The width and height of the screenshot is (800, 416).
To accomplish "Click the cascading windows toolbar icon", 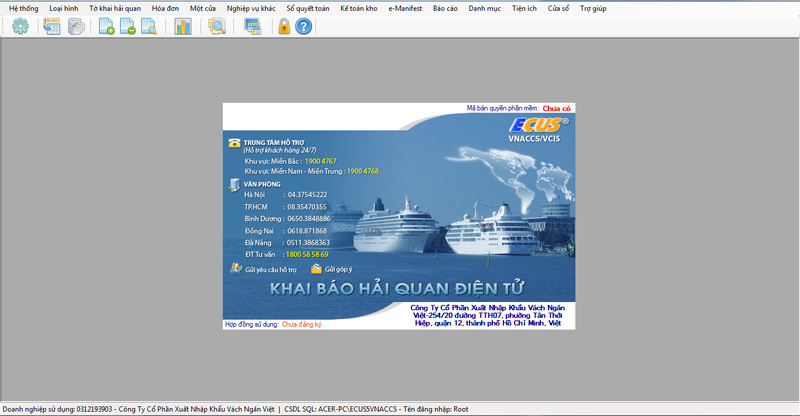I will pos(253,26).
